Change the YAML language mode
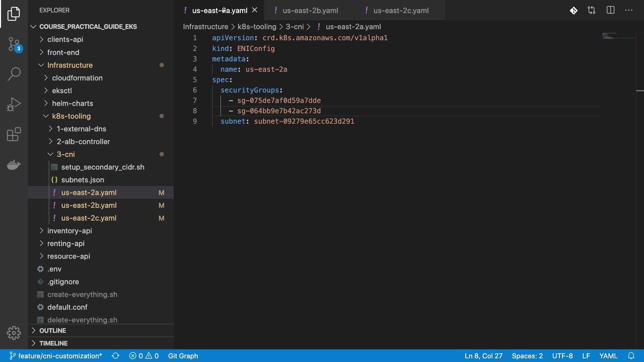Image resolution: width=644 pixels, height=362 pixels. coord(608,356)
